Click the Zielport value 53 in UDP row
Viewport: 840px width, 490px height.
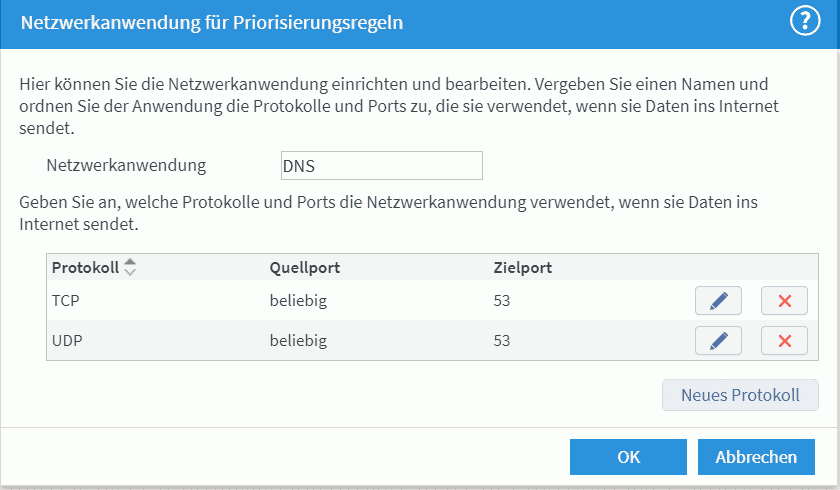point(502,341)
